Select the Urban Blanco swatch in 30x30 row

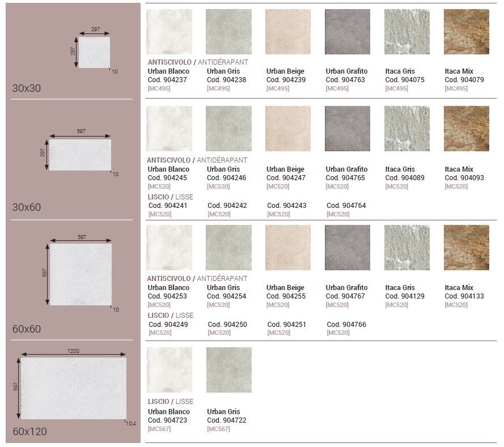(x=169, y=32)
